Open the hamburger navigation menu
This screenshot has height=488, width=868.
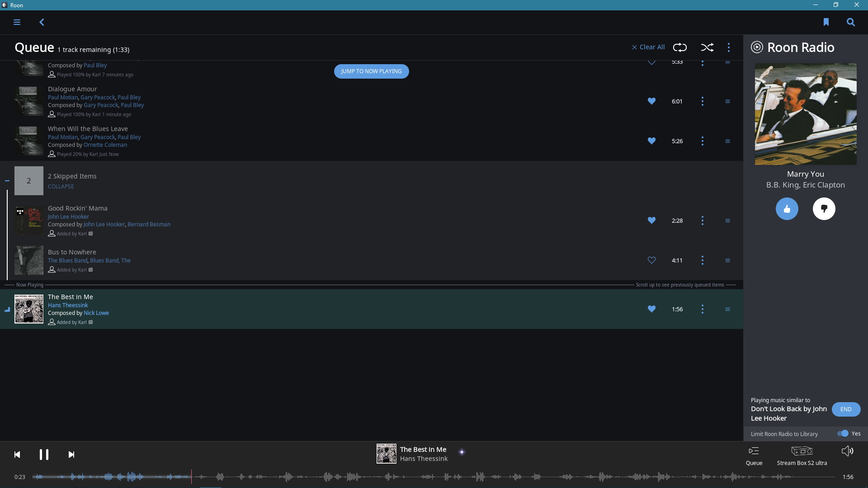point(17,22)
